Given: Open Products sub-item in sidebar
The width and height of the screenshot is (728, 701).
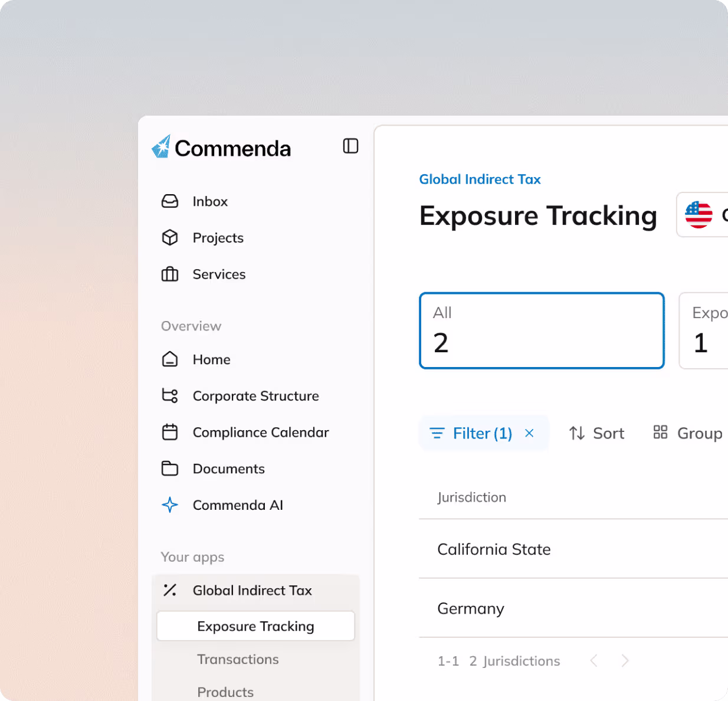Looking at the screenshot, I should point(225,692).
